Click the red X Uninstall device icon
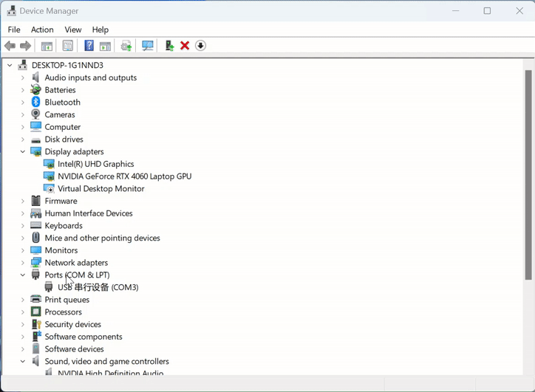 [185, 46]
